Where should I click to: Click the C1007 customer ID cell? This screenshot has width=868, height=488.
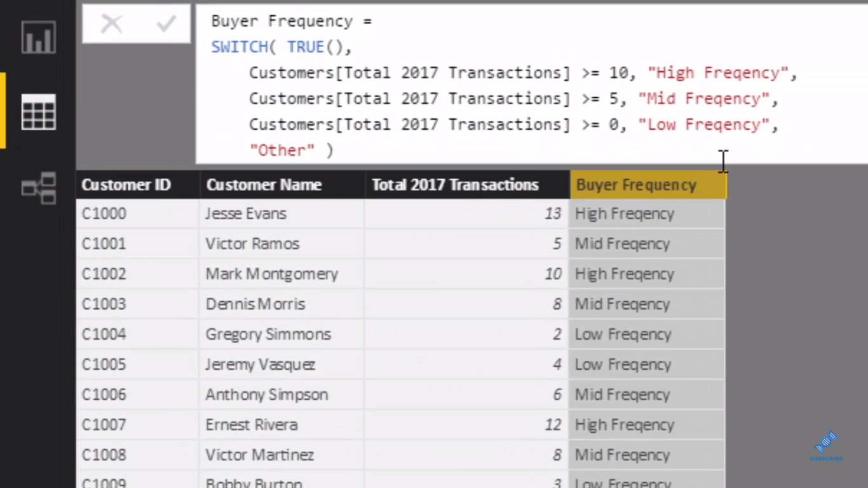138,425
